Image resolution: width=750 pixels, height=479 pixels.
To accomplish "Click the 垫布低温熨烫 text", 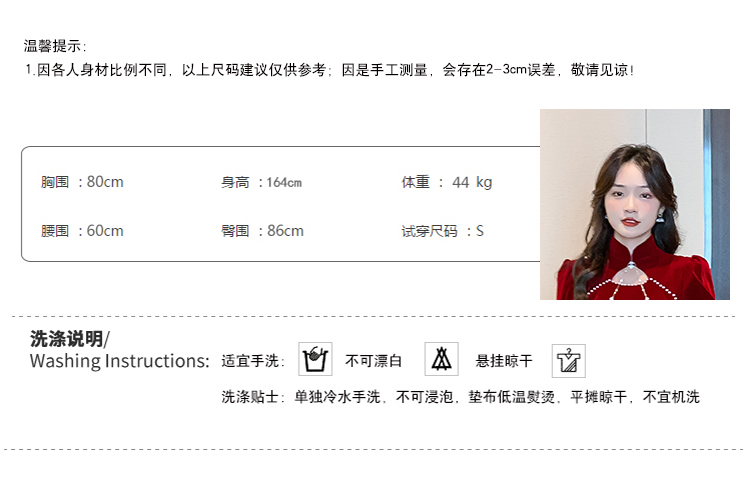I will (x=512, y=397).
